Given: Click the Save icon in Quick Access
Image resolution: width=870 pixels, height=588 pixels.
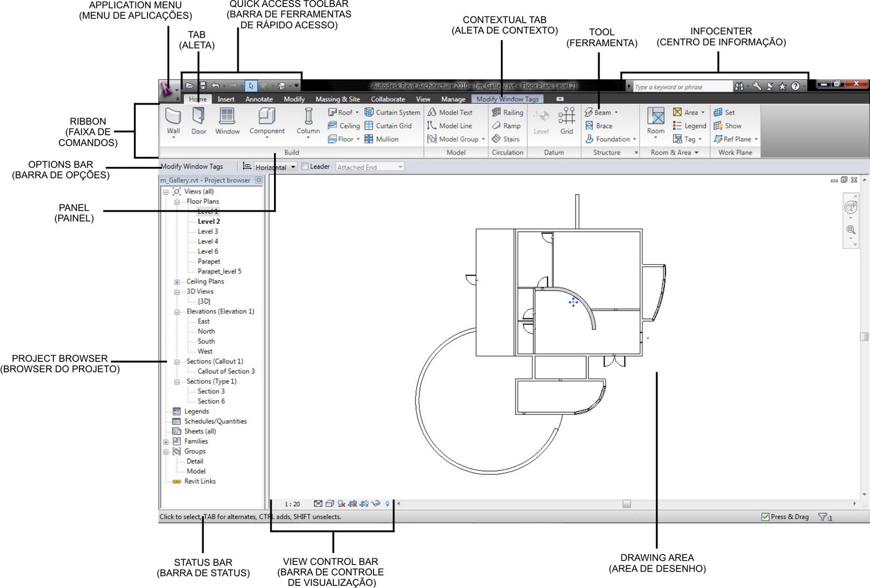Looking at the screenshot, I should (x=203, y=86).
